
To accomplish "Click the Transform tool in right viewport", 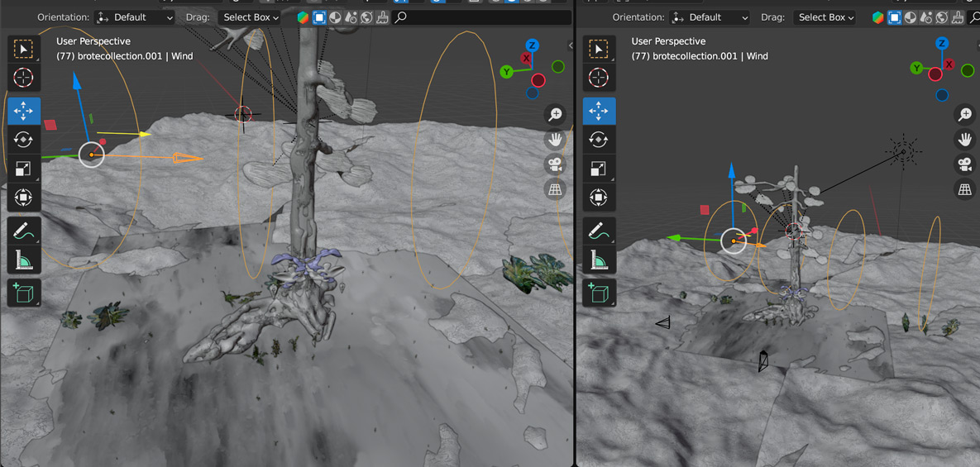I will tap(599, 198).
